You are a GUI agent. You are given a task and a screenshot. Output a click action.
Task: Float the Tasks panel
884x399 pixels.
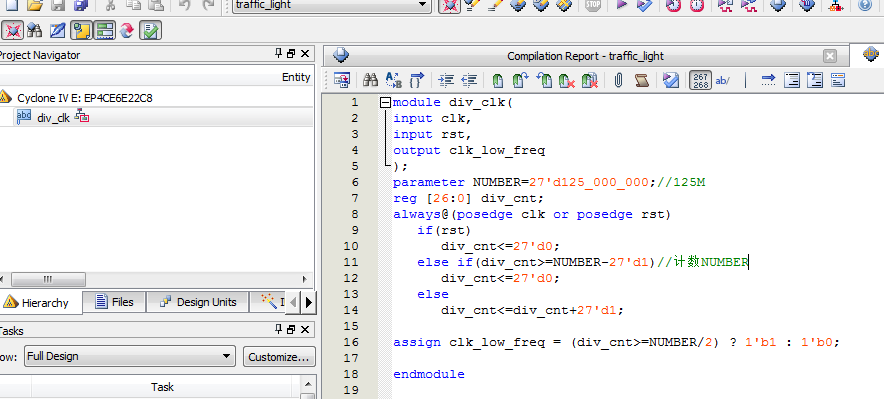click(x=291, y=330)
